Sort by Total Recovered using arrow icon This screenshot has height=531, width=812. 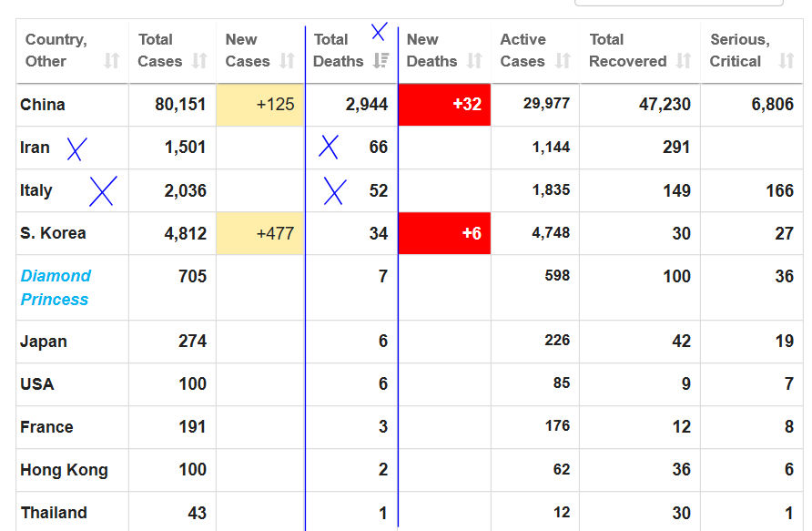(684, 61)
